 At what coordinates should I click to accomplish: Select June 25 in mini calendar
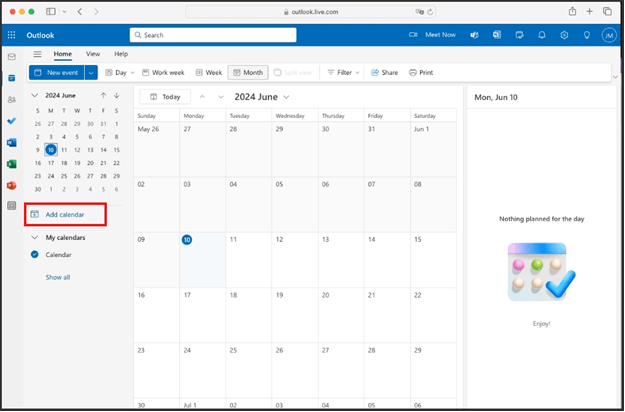(64, 176)
